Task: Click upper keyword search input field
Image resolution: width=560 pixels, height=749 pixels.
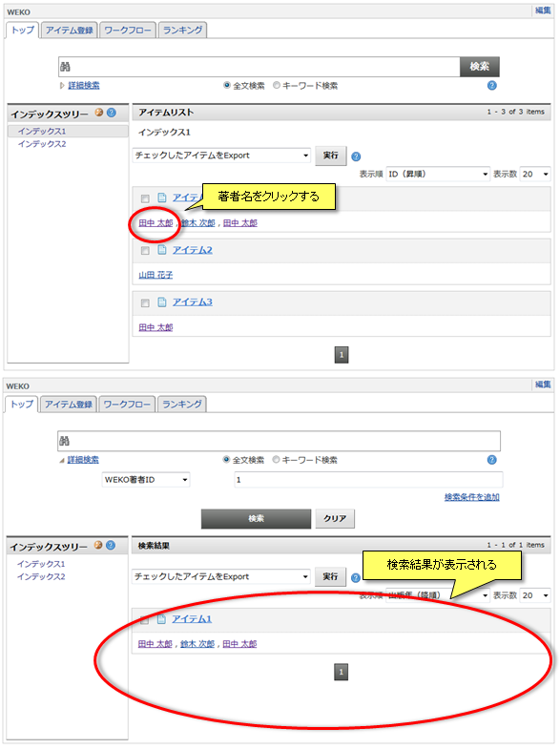Action: tap(259, 67)
